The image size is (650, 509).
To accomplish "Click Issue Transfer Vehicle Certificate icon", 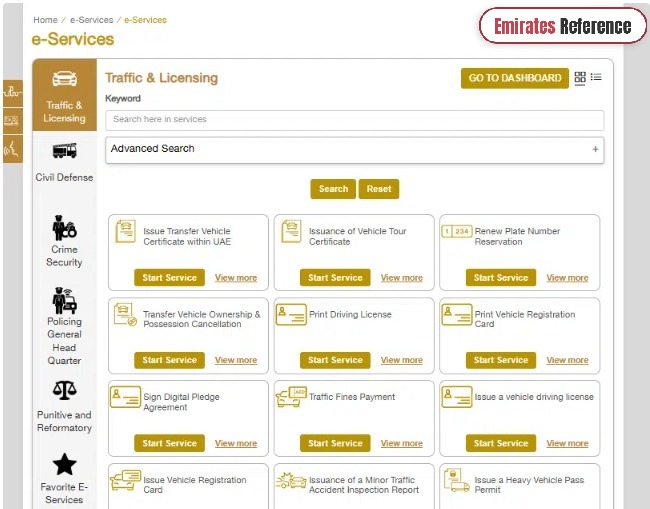I will point(126,231).
